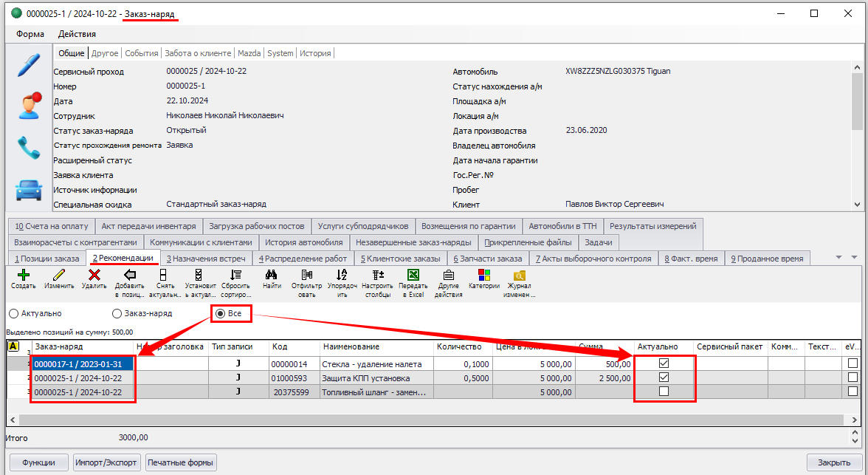Select the Актуально radio button
Image resolution: width=868 pixels, height=475 pixels.
[x=13, y=313]
